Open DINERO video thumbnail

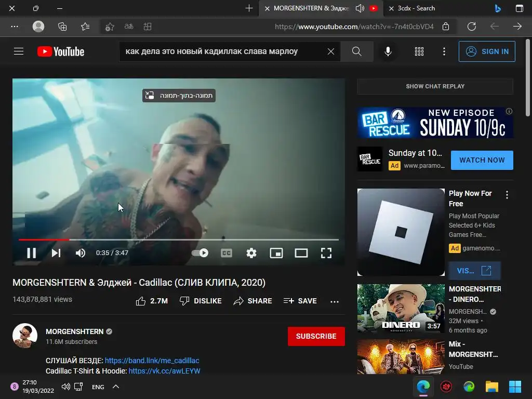click(401, 309)
